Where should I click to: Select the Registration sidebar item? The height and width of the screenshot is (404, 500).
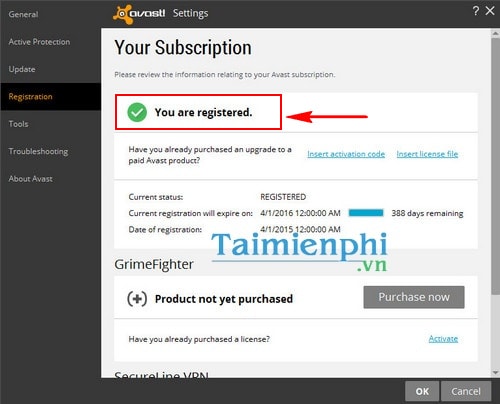tap(50, 97)
